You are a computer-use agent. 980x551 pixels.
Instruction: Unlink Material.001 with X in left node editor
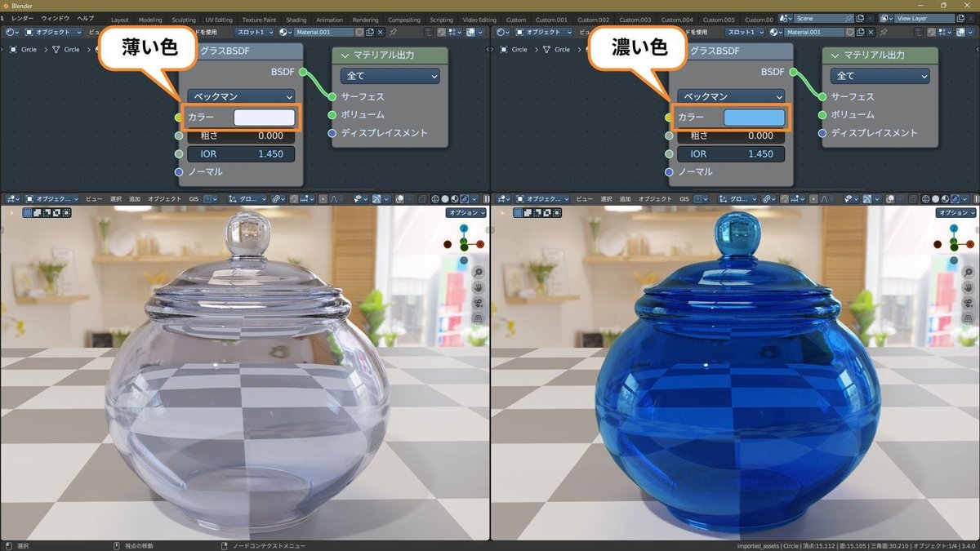point(381,32)
